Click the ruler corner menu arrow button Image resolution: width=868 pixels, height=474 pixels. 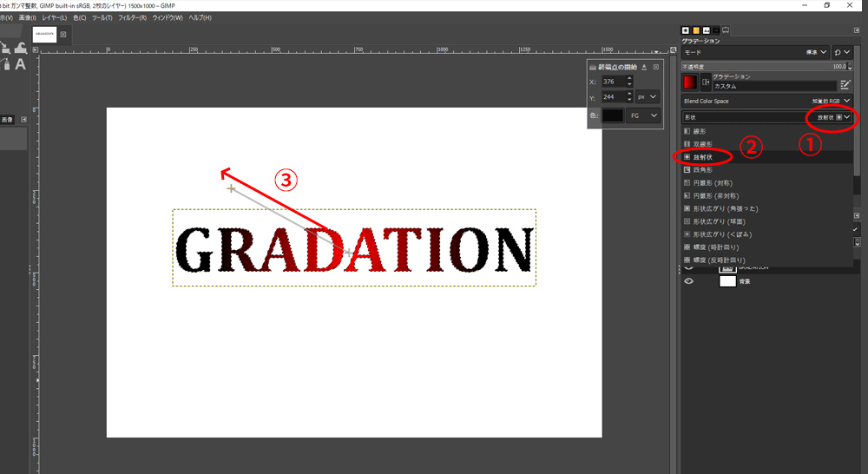coord(36,49)
